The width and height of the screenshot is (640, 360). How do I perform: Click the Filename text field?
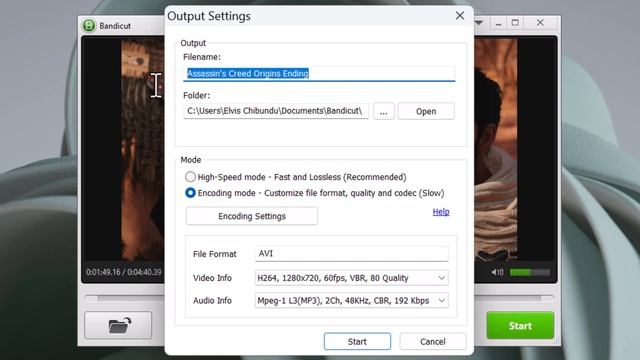coord(319,73)
